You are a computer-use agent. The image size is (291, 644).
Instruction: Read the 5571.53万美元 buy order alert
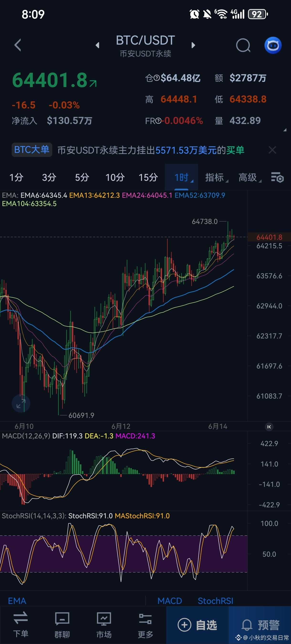151,150
